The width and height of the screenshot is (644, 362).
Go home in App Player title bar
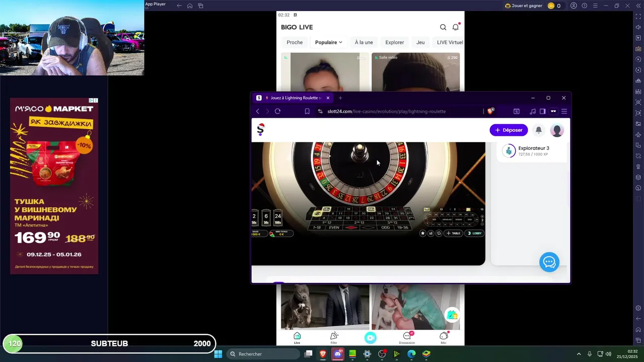pyautogui.click(x=190, y=6)
